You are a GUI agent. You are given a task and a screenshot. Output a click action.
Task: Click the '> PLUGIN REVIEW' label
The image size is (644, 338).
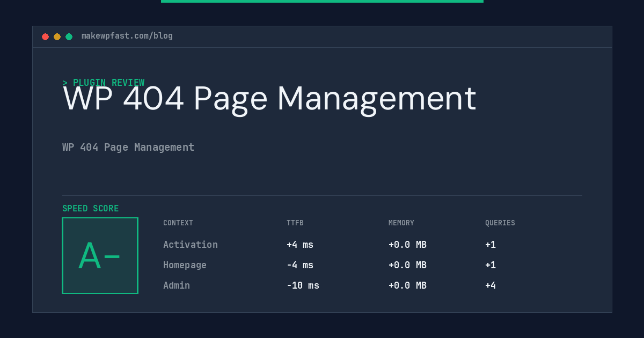click(x=104, y=83)
